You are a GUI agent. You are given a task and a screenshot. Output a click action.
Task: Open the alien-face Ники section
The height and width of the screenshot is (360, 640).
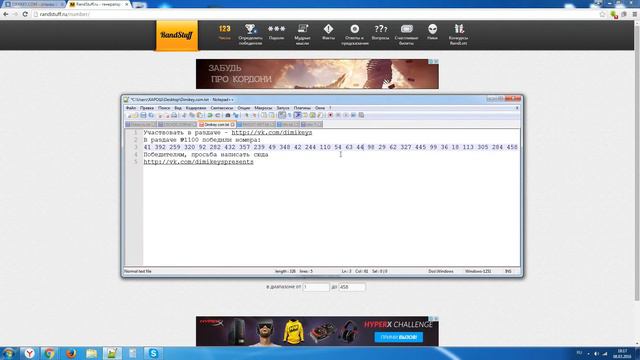(x=433, y=33)
